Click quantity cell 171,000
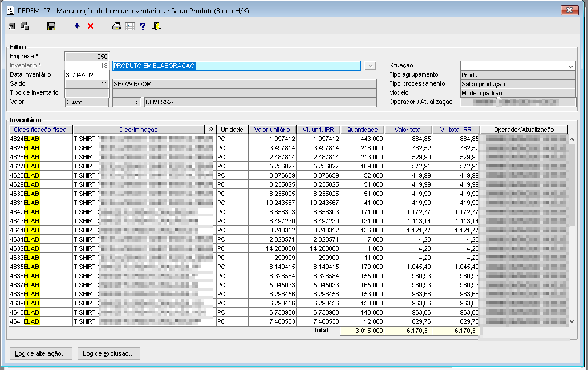This screenshot has width=588, height=370. click(362, 212)
